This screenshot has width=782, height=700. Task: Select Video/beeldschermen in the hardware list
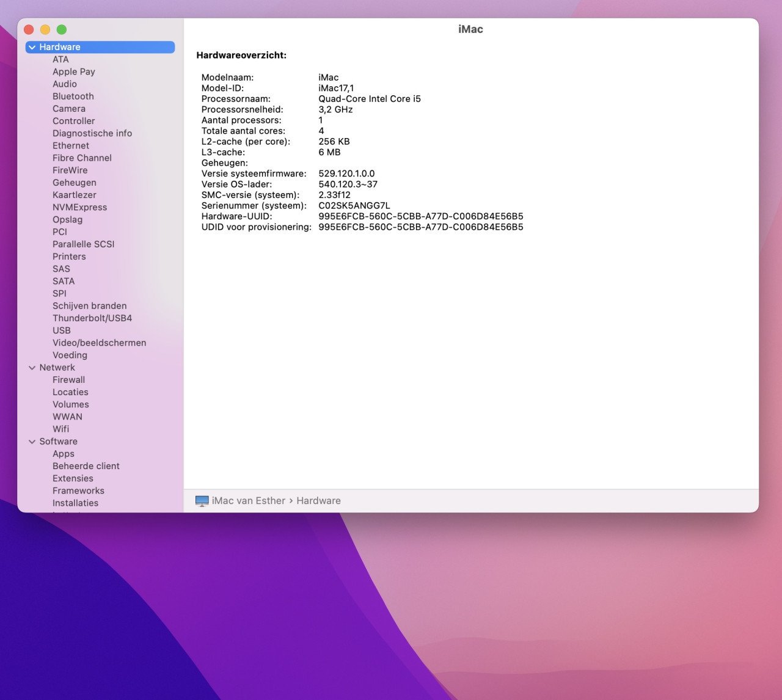tap(99, 343)
